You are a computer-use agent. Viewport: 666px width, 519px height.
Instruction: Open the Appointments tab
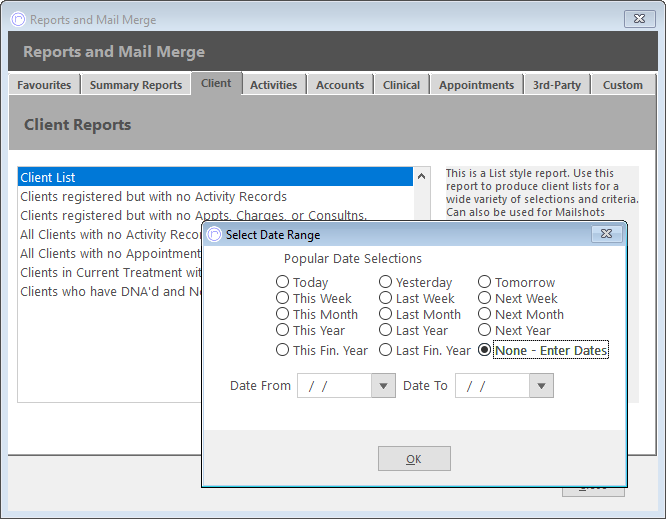477,85
